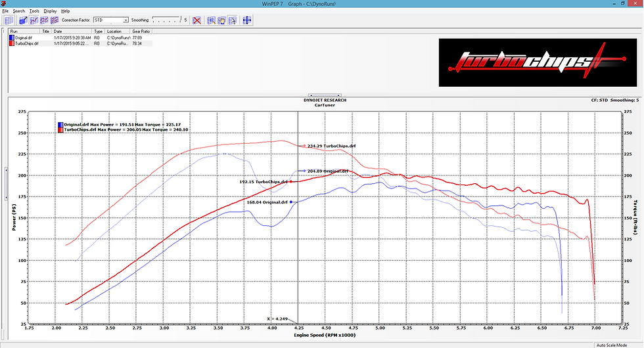Click the Engine Speed (RPM x1000) axis label

tap(325, 336)
